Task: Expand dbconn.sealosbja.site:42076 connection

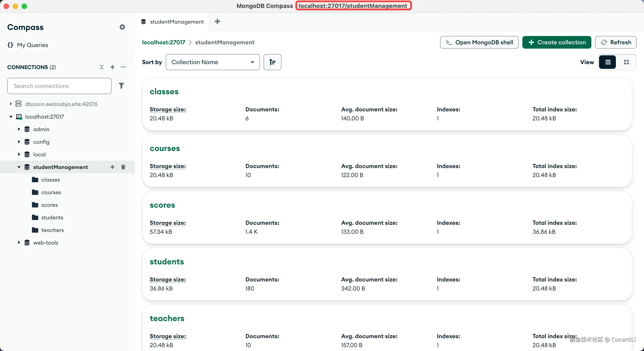Action: 11,104
